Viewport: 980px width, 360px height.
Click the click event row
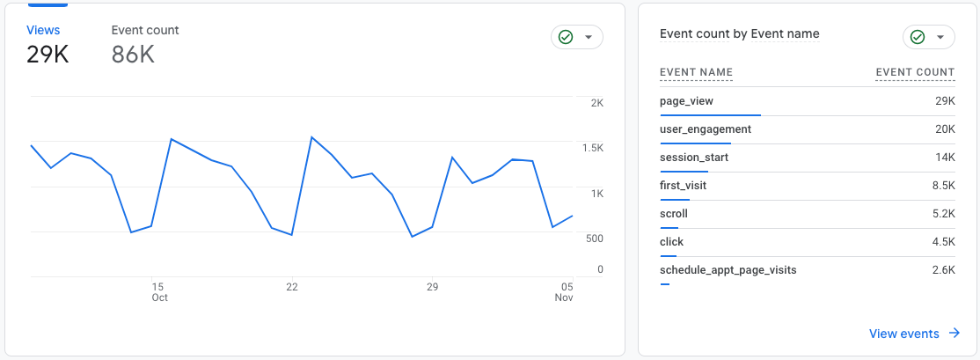808,243
